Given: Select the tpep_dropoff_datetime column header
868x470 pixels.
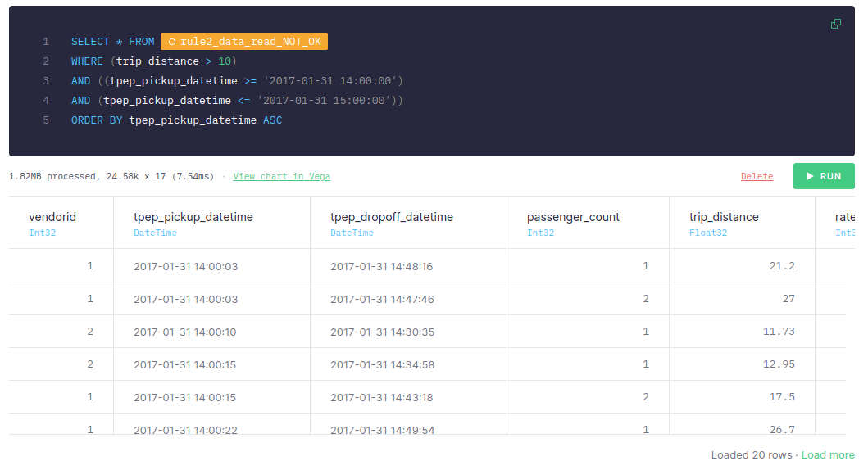Looking at the screenshot, I should coord(392,217).
